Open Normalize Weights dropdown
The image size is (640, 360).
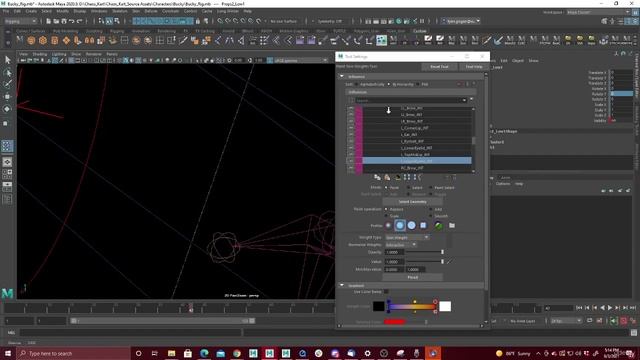pos(401,244)
